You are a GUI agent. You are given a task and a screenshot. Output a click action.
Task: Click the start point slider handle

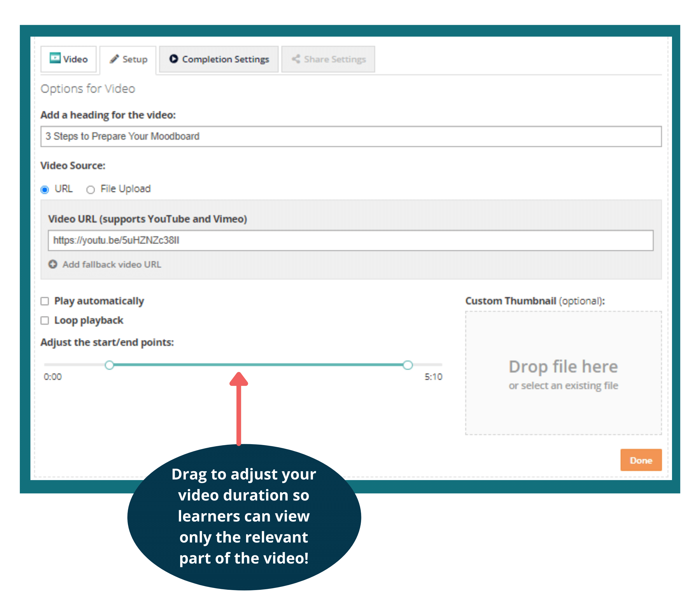point(109,365)
